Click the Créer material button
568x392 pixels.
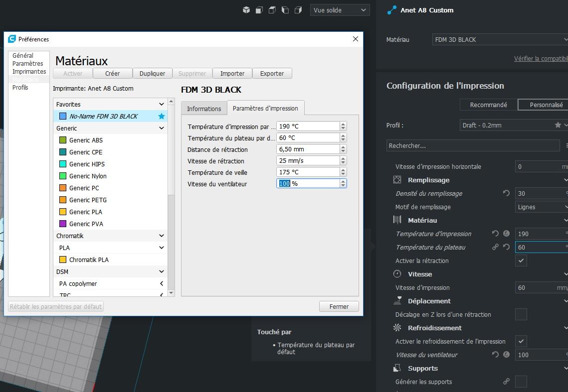(x=112, y=74)
